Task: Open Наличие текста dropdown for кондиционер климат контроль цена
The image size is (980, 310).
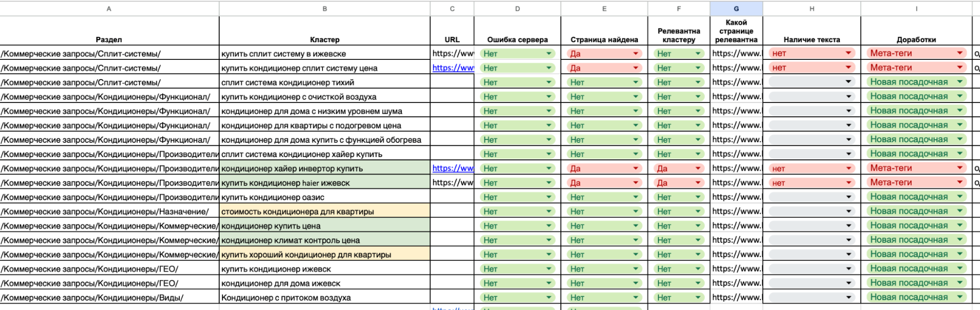Action: click(811, 240)
